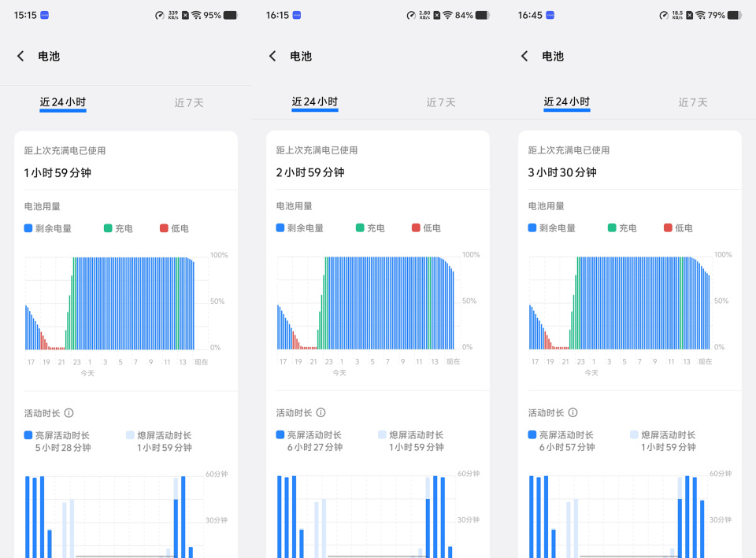The image size is (756, 558).
Task: Tap red 低电 legend swatch in 16:45 screen
Action: coord(668,227)
